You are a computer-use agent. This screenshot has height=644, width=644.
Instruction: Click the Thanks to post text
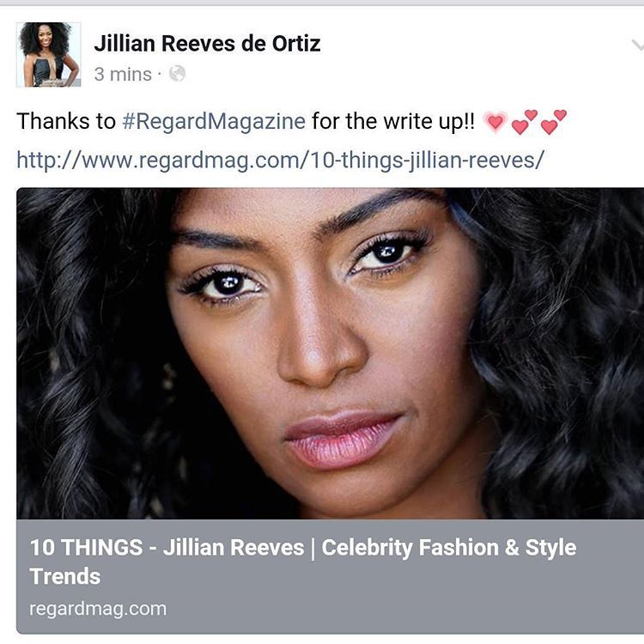(66, 121)
